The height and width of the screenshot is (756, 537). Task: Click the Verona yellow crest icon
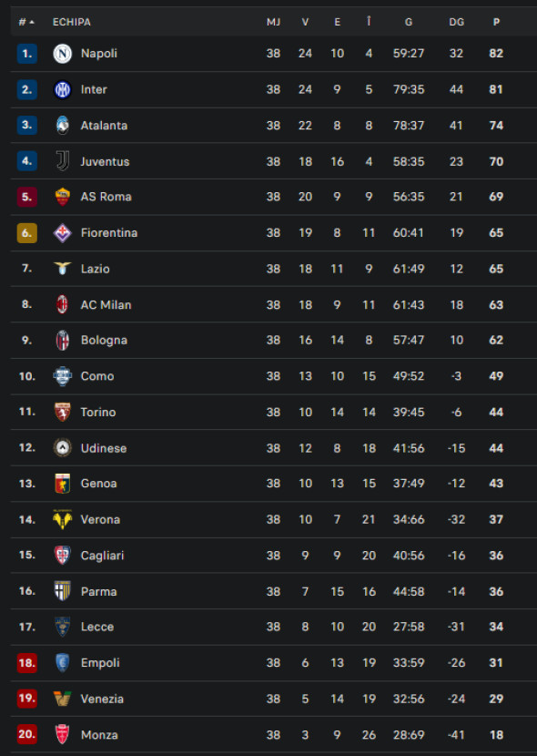(x=62, y=519)
